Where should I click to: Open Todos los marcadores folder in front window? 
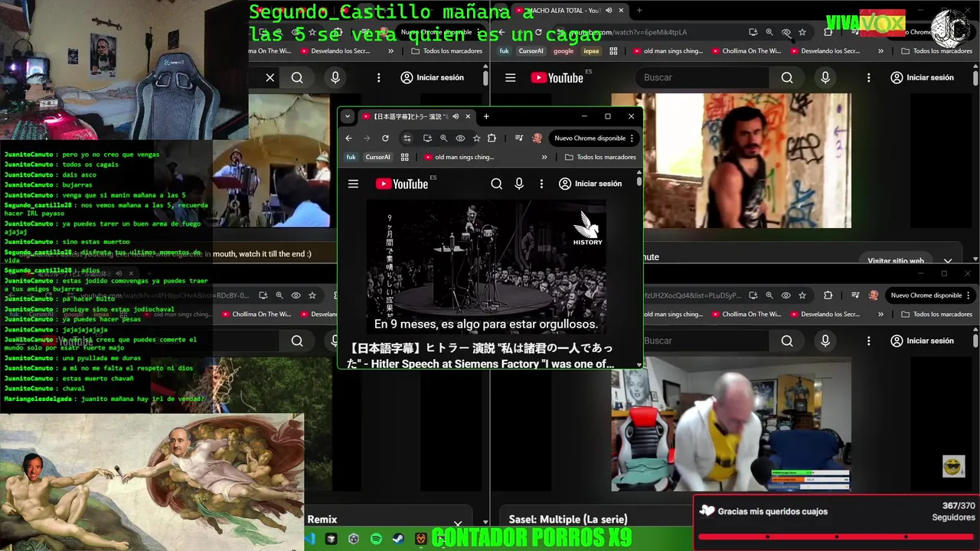(x=600, y=157)
